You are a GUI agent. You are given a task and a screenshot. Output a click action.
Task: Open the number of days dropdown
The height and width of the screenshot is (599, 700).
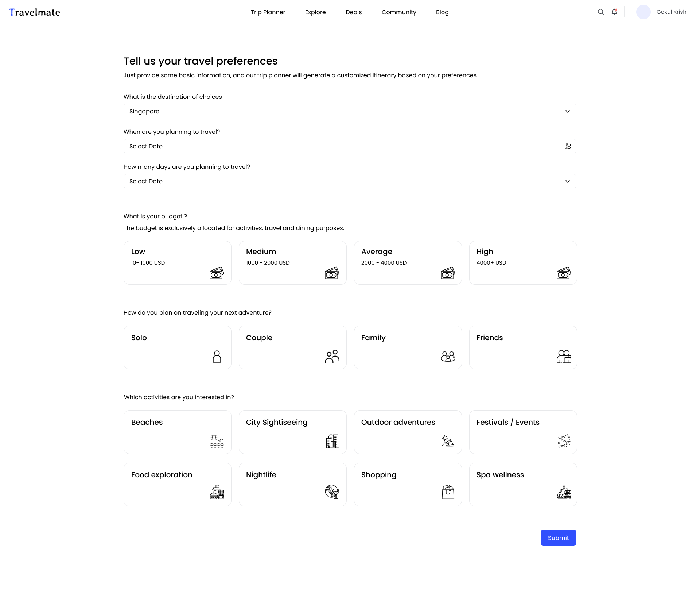(x=350, y=181)
